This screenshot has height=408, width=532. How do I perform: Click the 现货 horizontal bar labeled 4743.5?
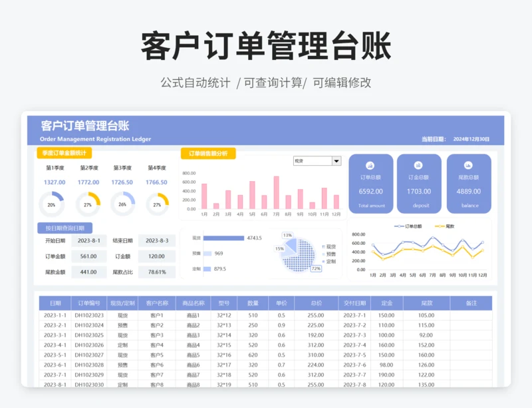click(223, 238)
